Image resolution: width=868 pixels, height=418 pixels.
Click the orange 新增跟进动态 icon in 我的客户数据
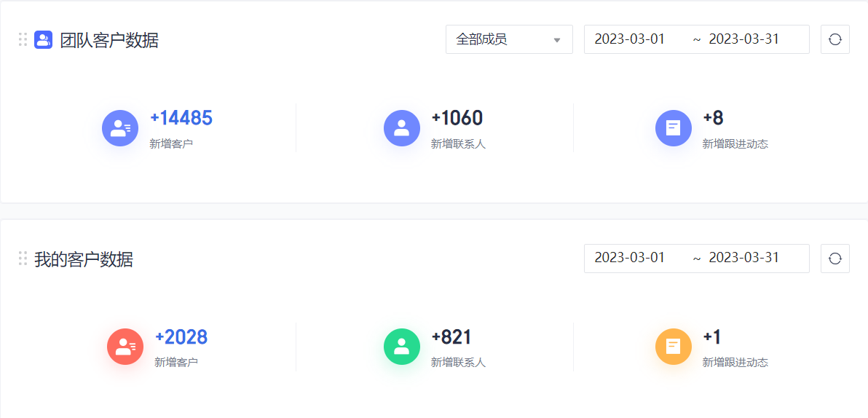[674, 347]
